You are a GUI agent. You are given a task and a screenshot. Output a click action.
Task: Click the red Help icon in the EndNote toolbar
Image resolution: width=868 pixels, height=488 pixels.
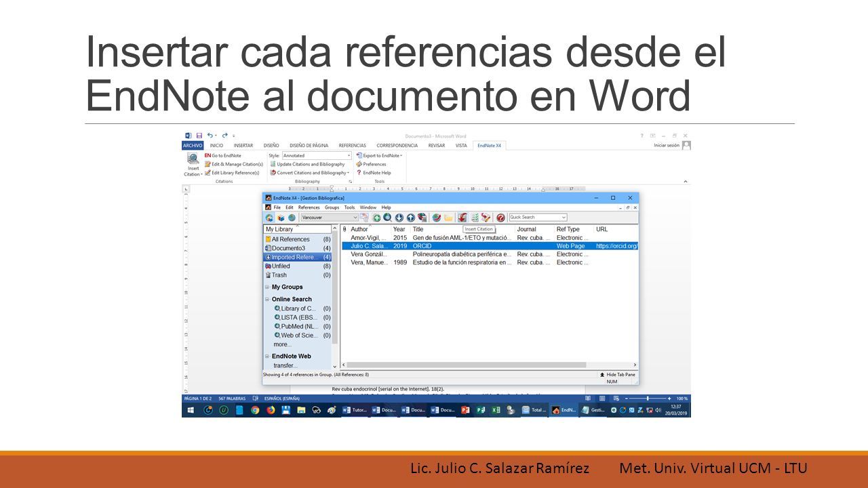(x=501, y=218)
